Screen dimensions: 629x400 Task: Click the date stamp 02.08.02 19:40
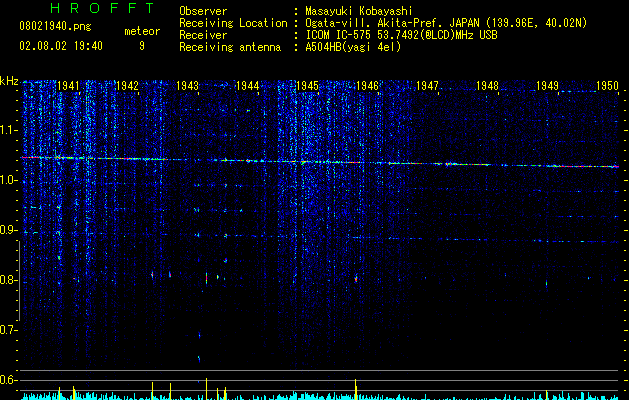pos(61,46)
